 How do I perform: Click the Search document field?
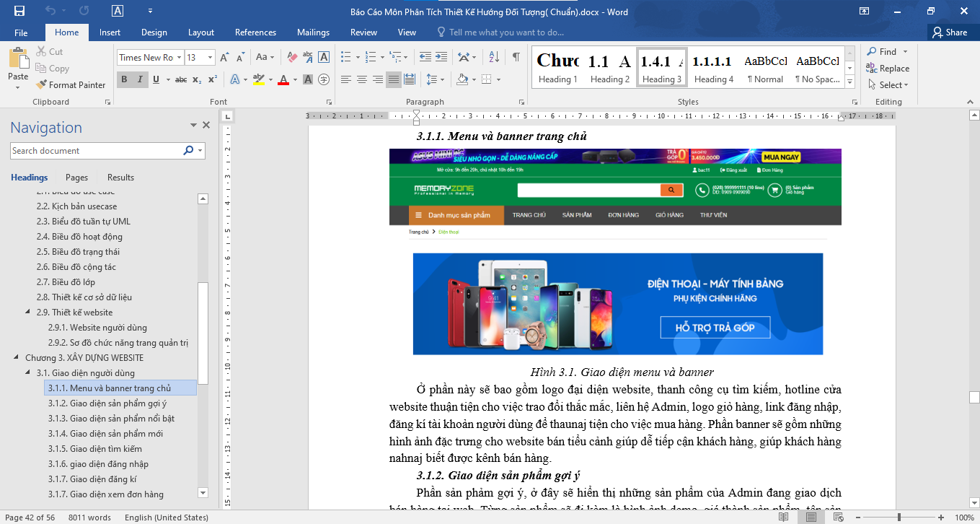coord(97,151)
